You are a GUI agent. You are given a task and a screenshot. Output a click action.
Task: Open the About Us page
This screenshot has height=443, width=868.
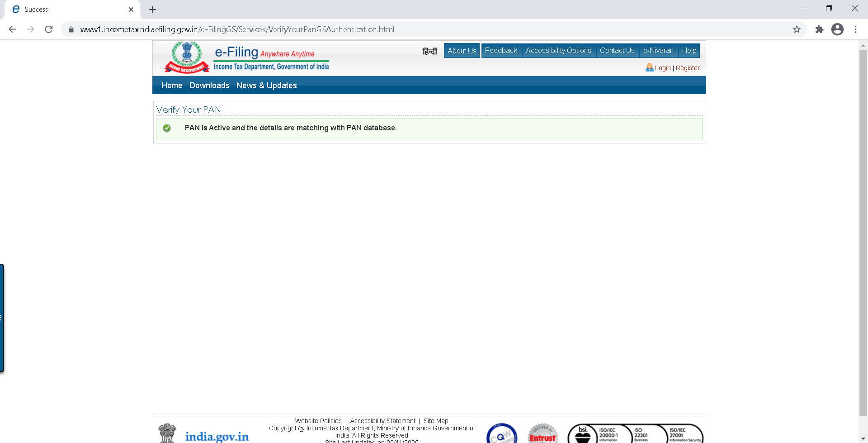[462, 51]
